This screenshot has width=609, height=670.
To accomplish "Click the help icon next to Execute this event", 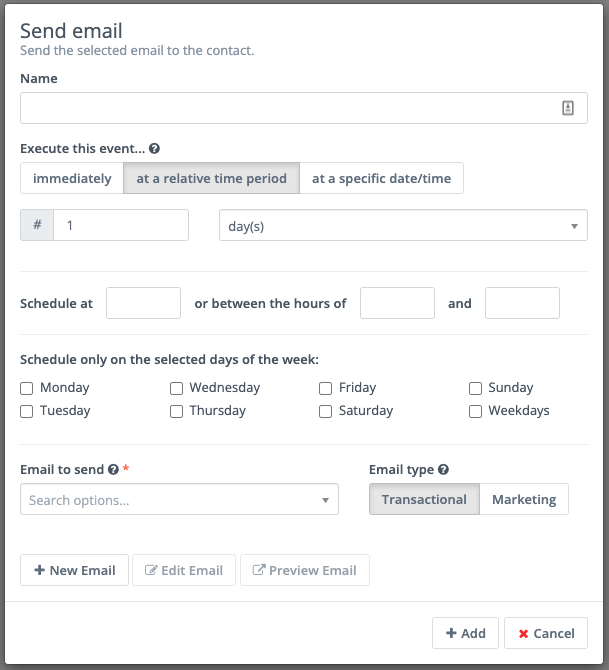I will pos(154,149).
